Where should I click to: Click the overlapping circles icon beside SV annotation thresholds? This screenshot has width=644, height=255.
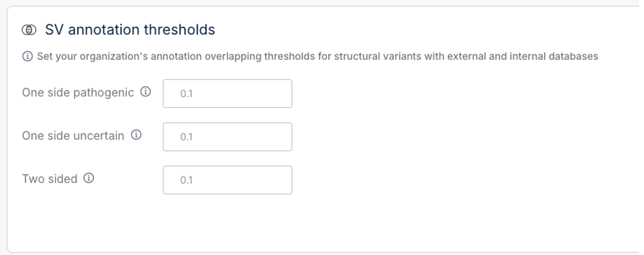pos(29,30)
